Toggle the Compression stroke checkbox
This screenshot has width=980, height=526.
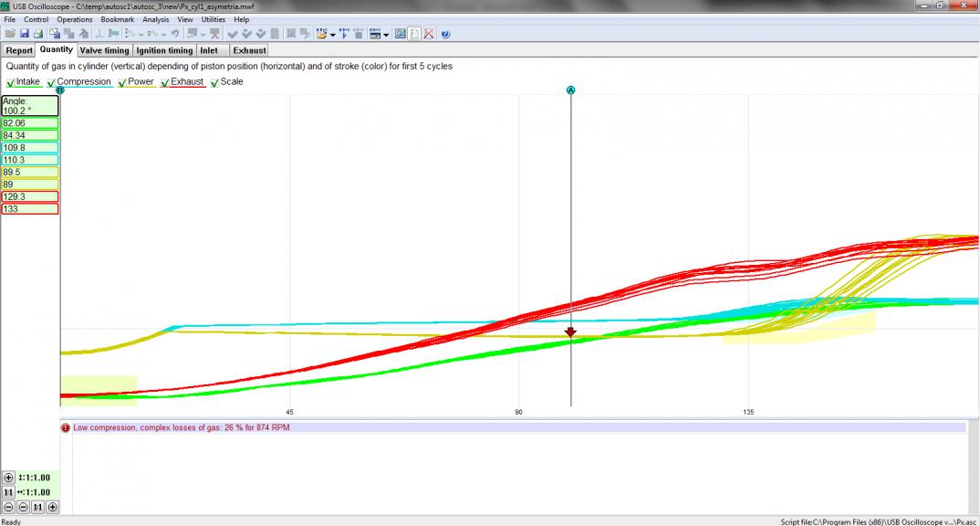click(51, 82)
